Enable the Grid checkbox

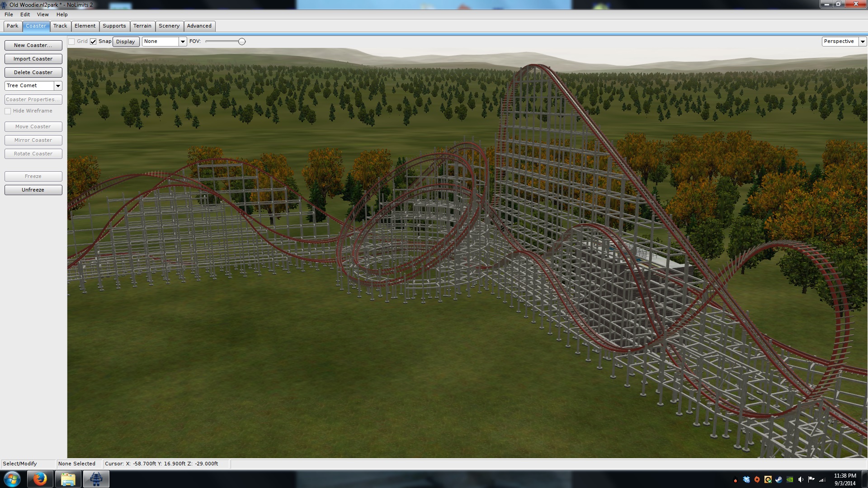coord(71,42)
